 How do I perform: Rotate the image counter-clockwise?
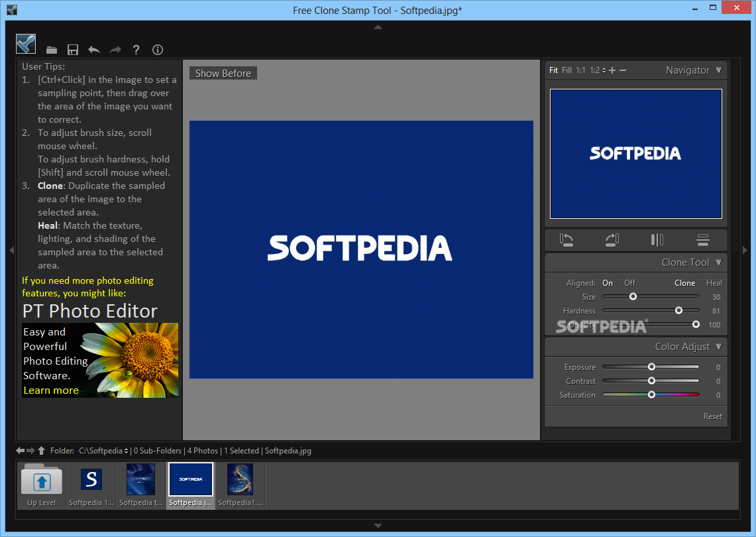(x=567, y=240)
